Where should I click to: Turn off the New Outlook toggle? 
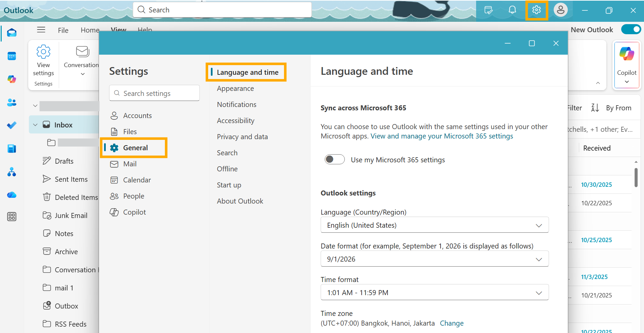631,30
